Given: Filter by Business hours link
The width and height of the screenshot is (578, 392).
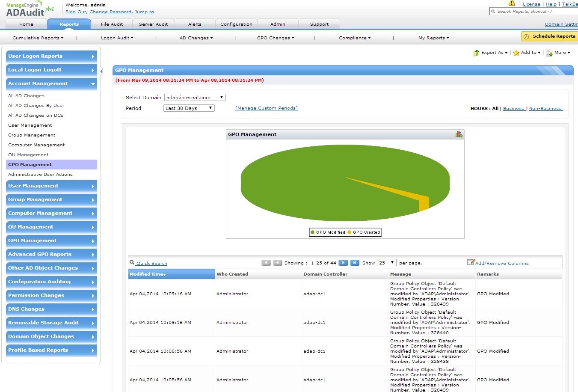Looking at the screenshot, I should point(513,109).
